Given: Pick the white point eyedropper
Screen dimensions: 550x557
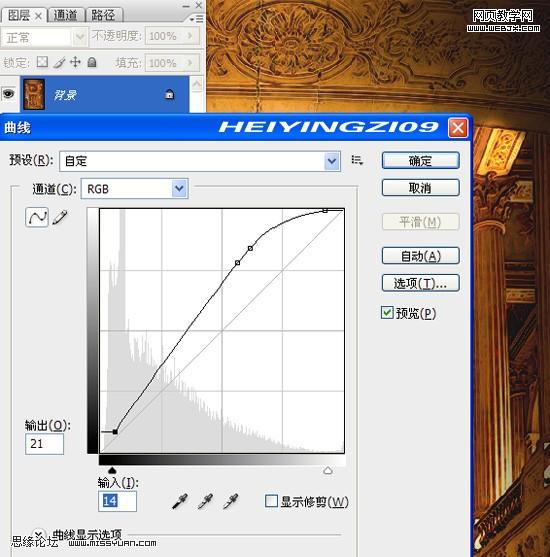Looking at the screenshot, I should (x=231, y=501).
